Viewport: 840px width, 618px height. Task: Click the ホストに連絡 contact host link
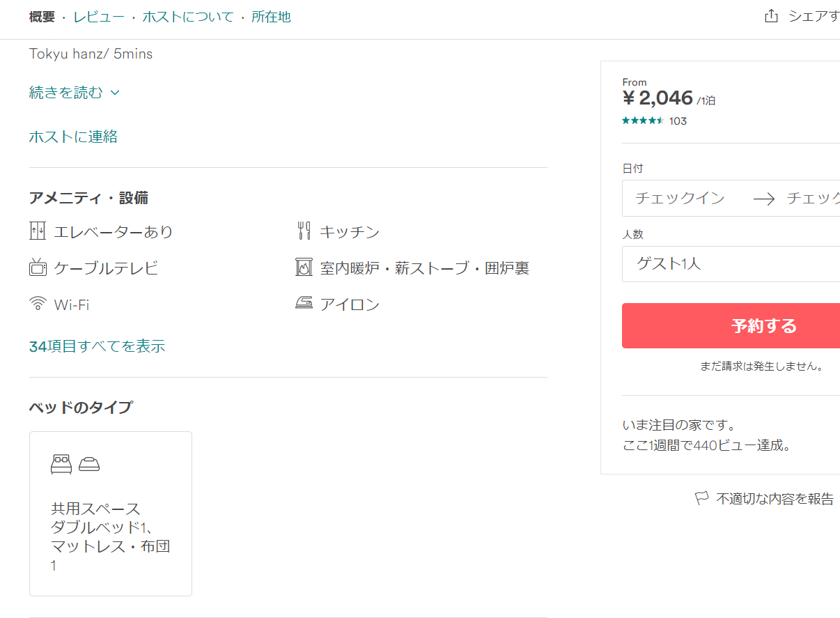[x=73, y=137]
